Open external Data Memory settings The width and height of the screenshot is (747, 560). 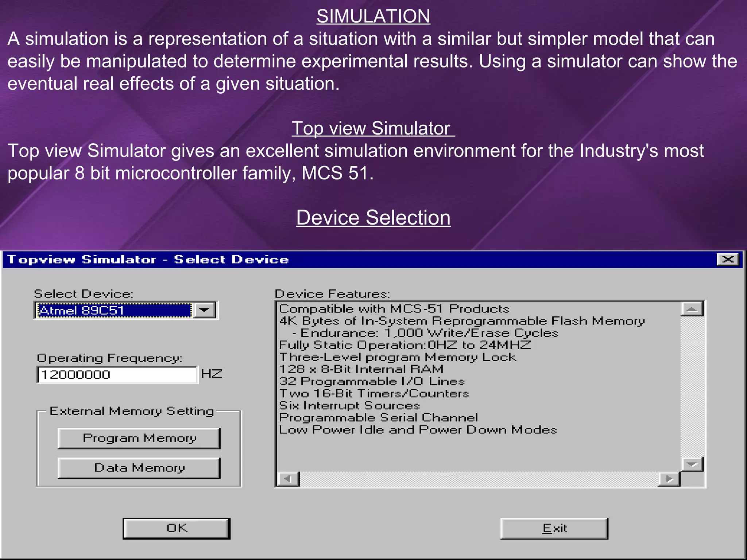coord(139,468)
